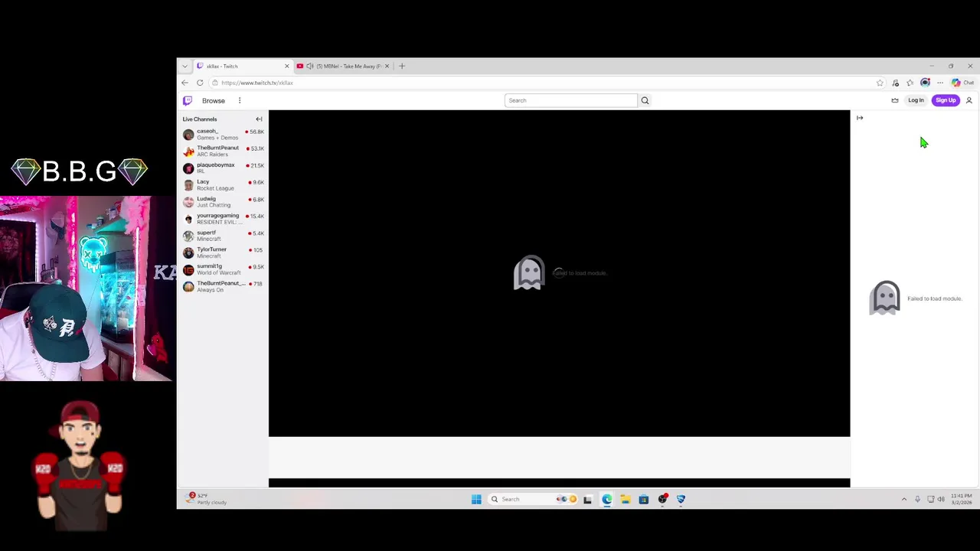Click the ghost error icon in video player

point(529,272)
